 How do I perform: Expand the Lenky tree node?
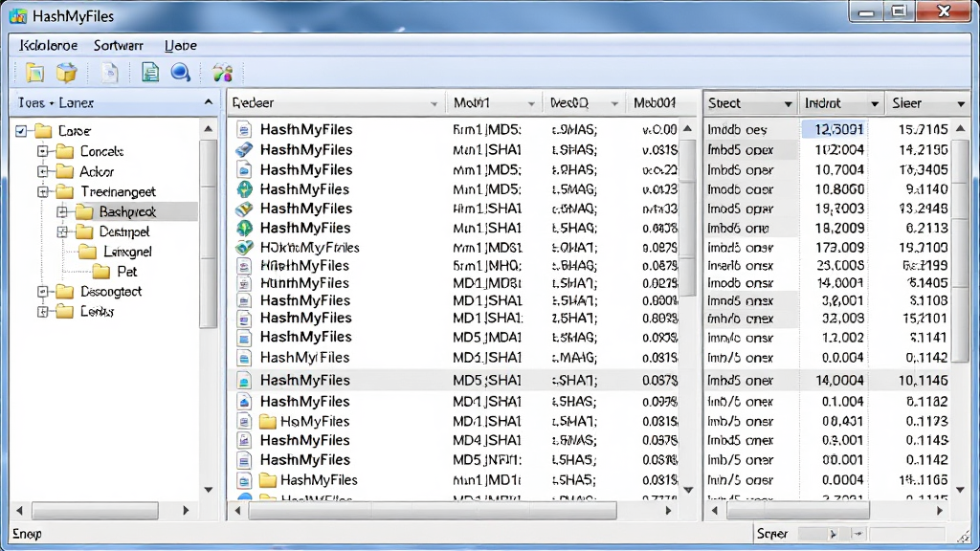point(42,312)
